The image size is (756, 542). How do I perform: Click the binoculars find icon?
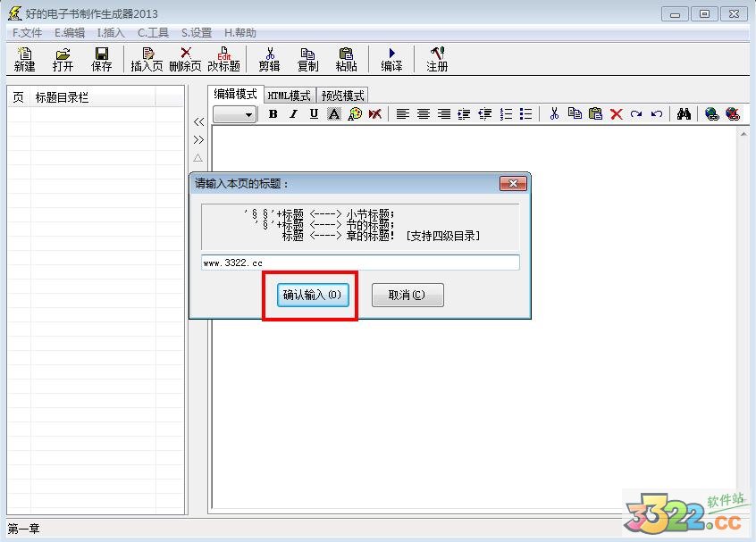point(684,114)
